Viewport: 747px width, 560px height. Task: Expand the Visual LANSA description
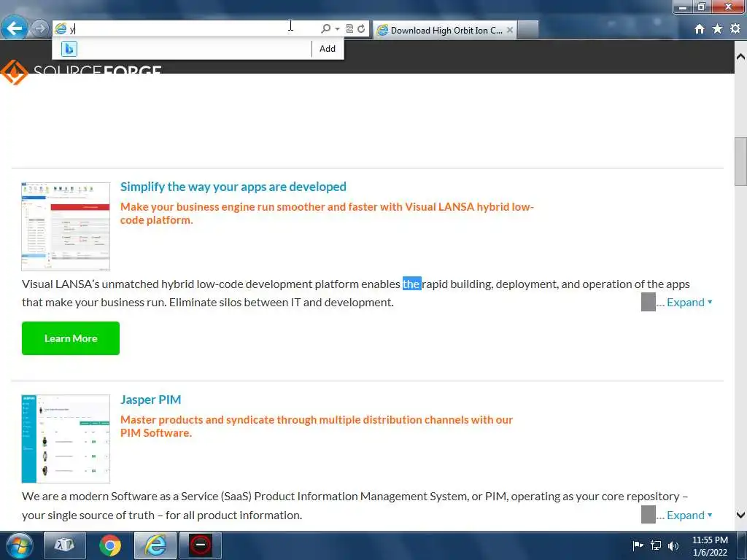(689, 303)
